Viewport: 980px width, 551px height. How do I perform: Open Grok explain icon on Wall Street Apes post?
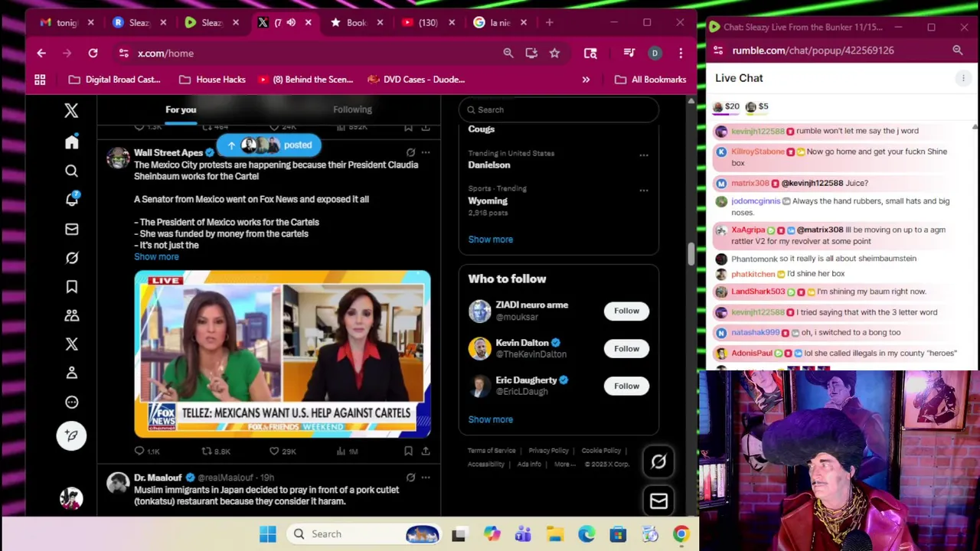[x=410, y=153]
